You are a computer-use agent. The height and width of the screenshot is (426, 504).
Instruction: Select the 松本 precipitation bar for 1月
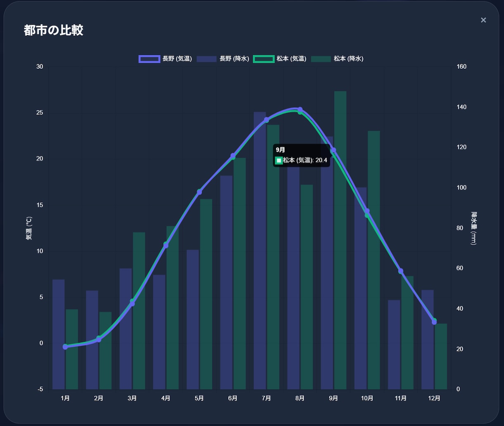pos(72,349)
